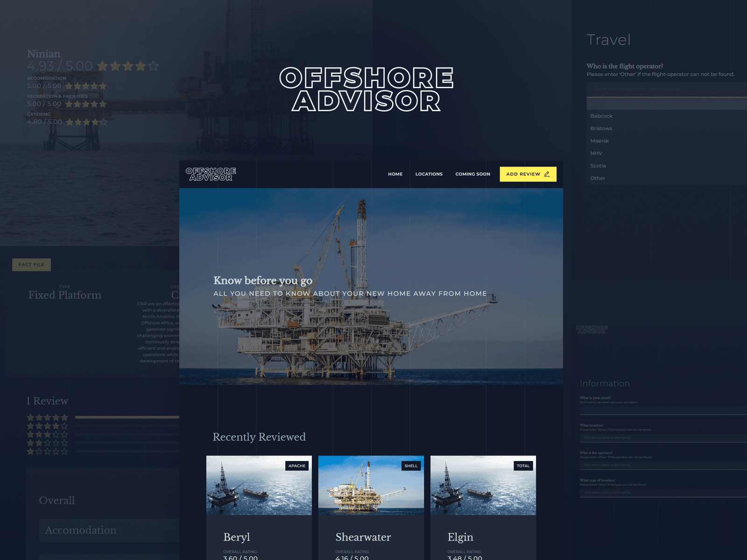Click the one-star rating filter row
The height and width of the screenshot is (560, 747).
click(103, 451)
